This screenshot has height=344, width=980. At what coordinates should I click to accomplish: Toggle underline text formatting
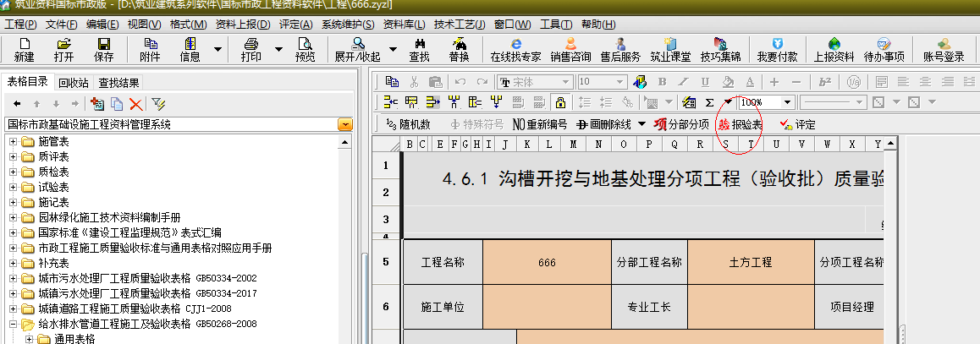706,82
